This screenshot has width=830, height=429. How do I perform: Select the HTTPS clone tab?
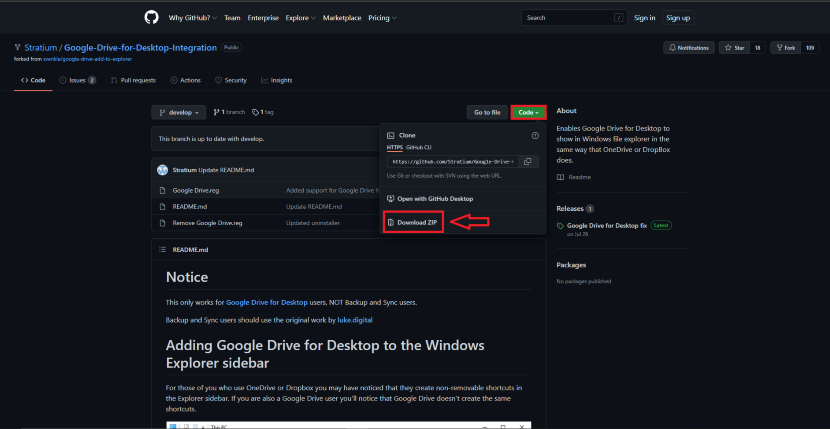[x=394, y=147]
